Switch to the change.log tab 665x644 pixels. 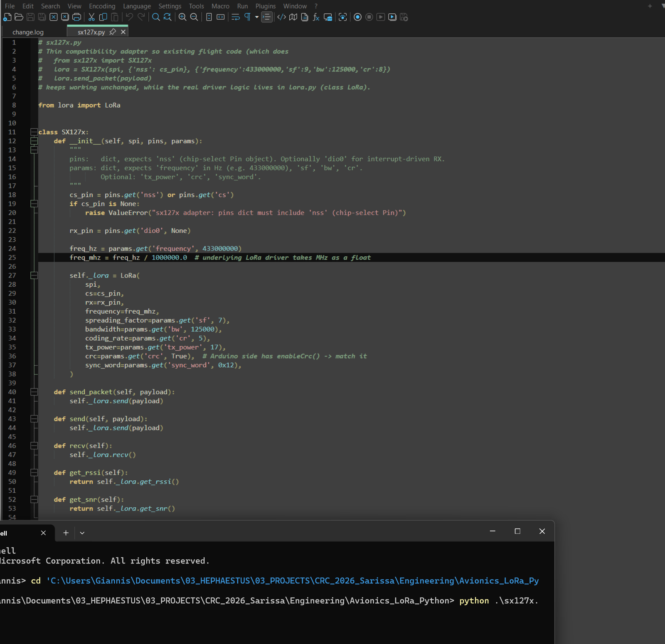coord(28,32)
